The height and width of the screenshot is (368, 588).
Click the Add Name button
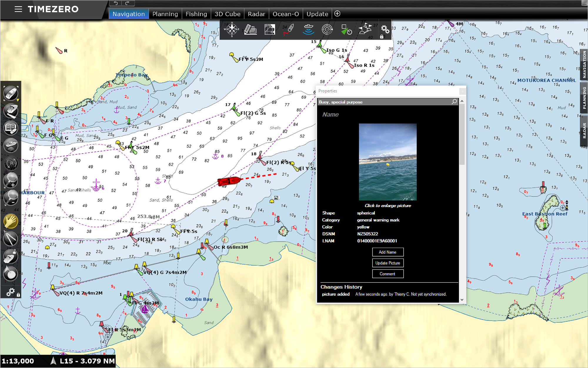coord(387,252)
